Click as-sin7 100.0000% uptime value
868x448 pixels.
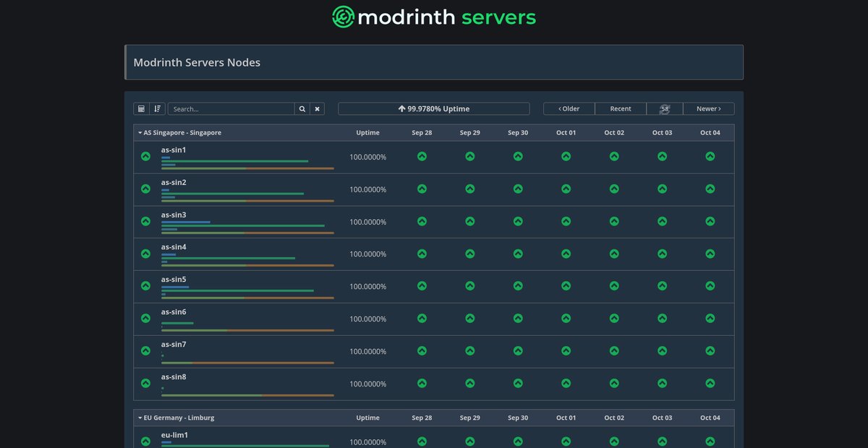[368, 352]
